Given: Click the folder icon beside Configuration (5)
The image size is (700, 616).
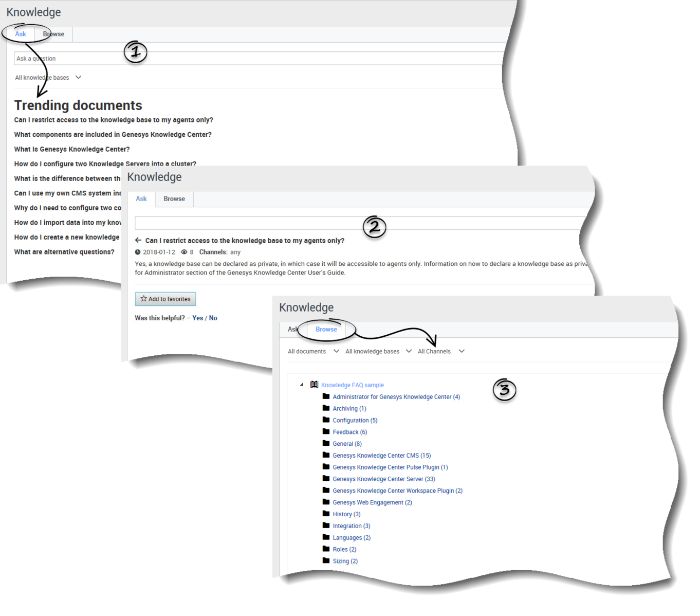Looking at the screenshot, I should [326, 420].
